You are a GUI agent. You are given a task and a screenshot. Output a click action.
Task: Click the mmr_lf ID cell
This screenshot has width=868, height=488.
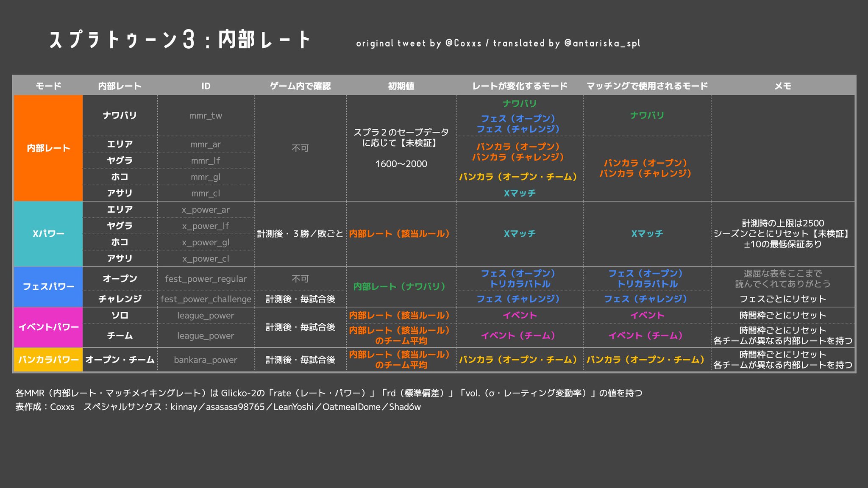[x=206, y=161]
